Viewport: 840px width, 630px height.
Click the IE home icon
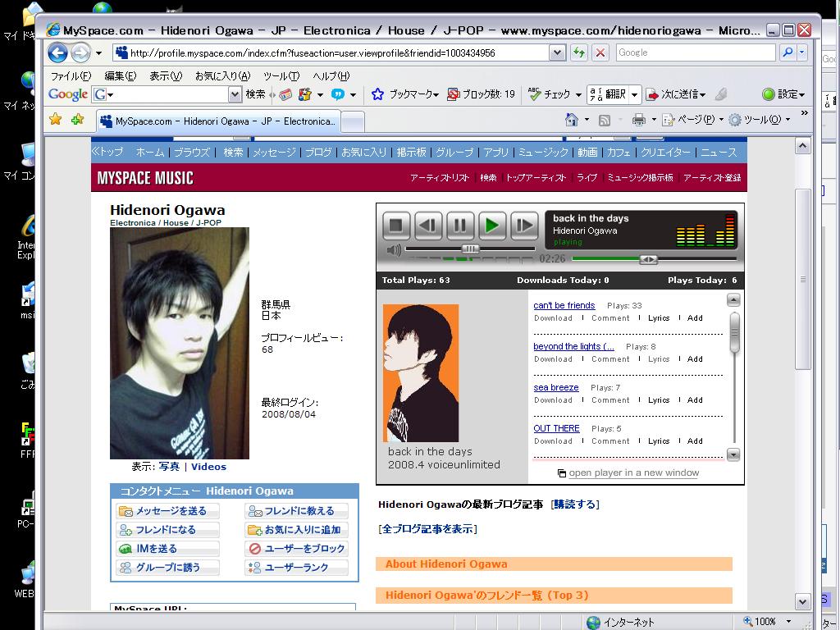(x=572, y=120)
